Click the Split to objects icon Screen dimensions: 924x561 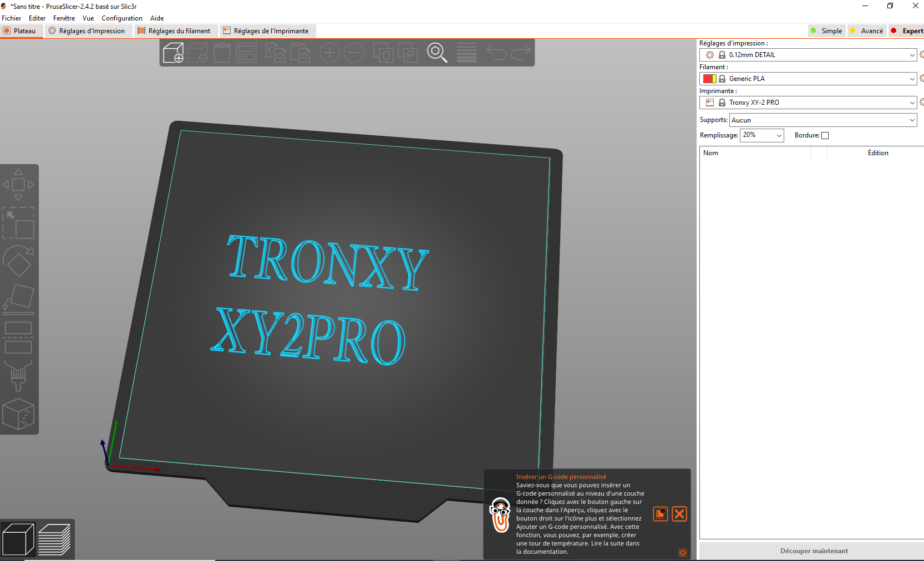tap(383, 53)
